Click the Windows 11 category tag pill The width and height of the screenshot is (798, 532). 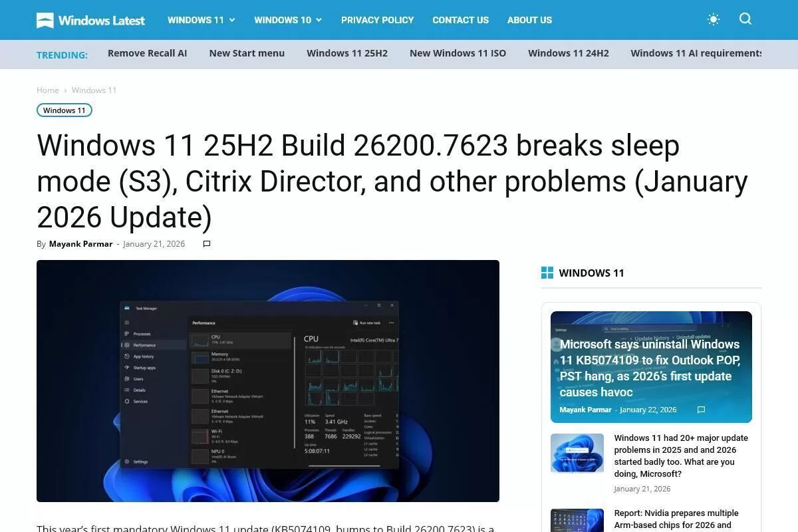(x=65, y=110)
